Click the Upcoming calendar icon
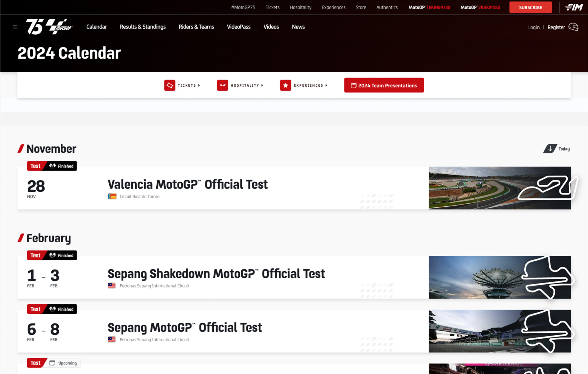588x374 pixels. (52, 363)
